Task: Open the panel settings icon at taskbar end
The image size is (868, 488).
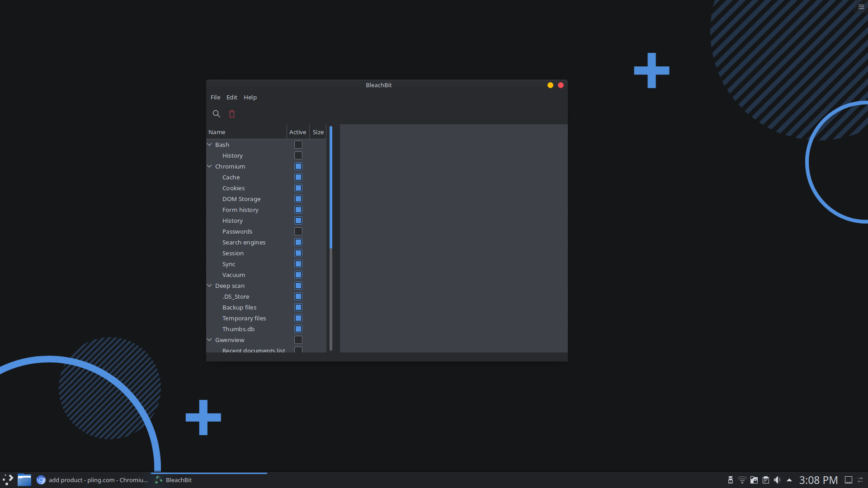Action: click(861, 480)
